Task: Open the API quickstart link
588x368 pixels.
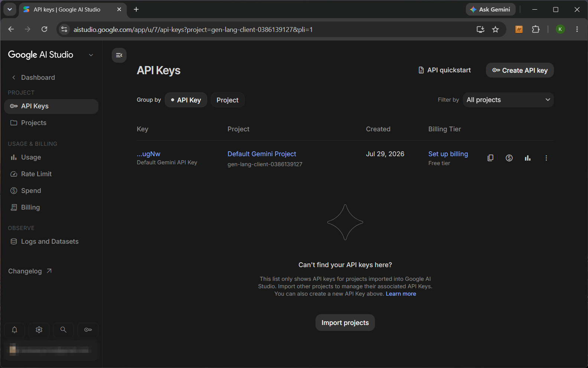Action: [x=444, y=70]
